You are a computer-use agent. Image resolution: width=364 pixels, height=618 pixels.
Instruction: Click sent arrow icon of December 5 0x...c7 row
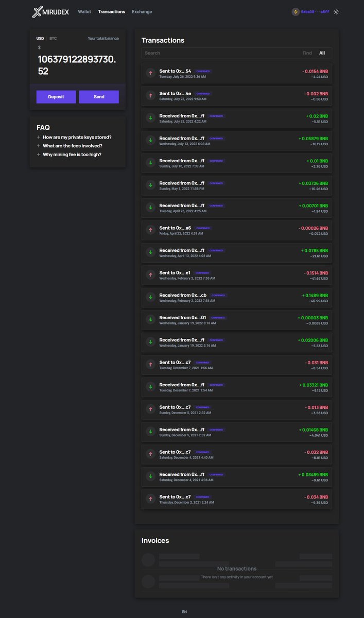(151, 409)
